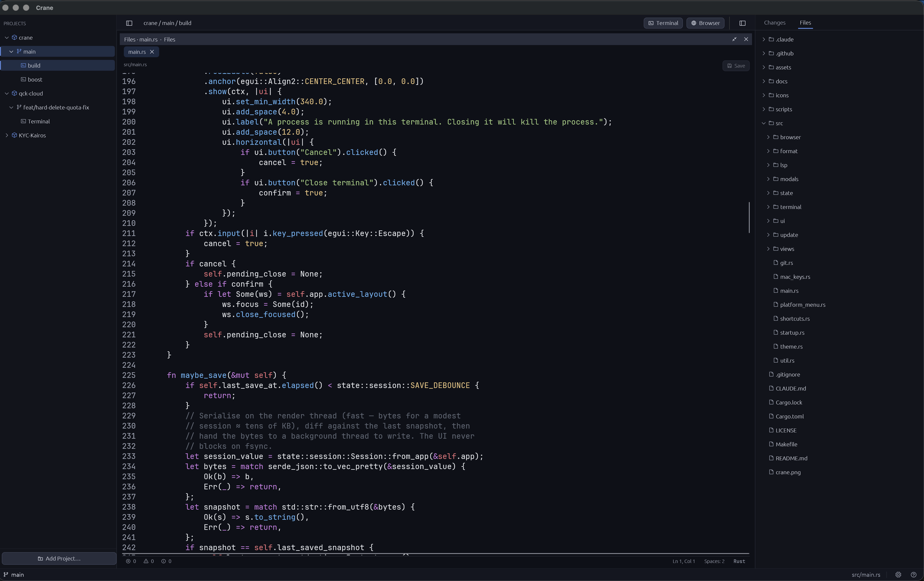Click the Spaces: 2 indicator
Screen dimensions: 924x581
click(714, 561)
